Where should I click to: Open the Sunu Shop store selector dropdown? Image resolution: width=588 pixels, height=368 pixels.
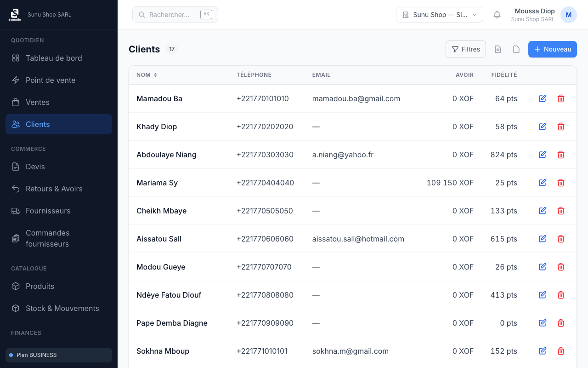click(x=439, y=15)
